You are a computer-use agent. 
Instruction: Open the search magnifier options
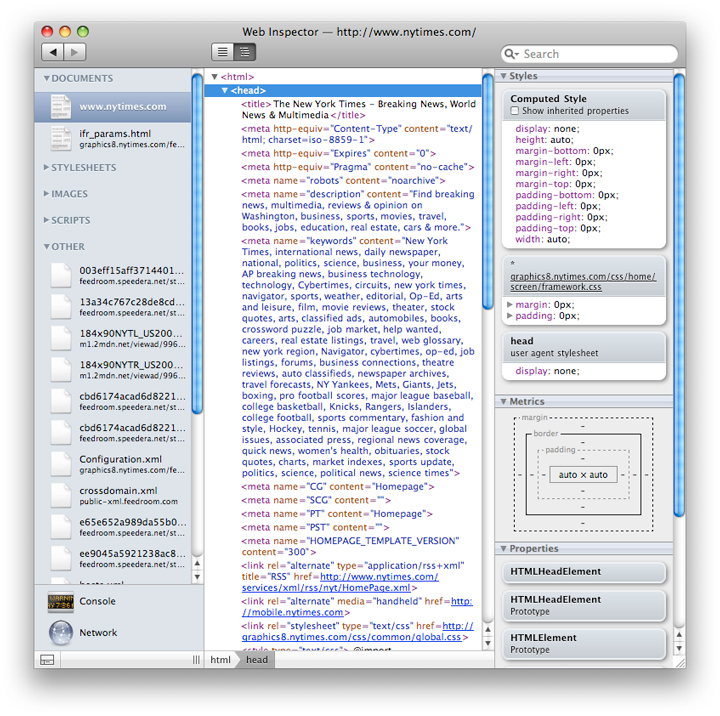511,54
